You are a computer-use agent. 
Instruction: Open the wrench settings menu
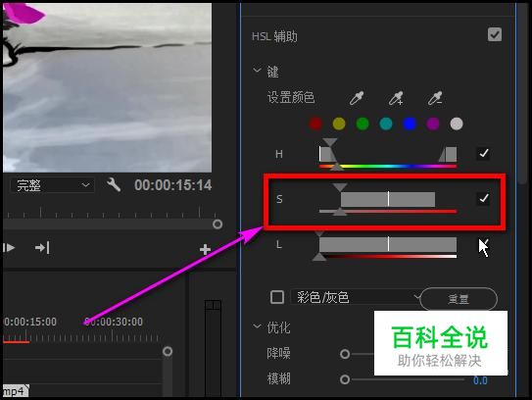114,185
